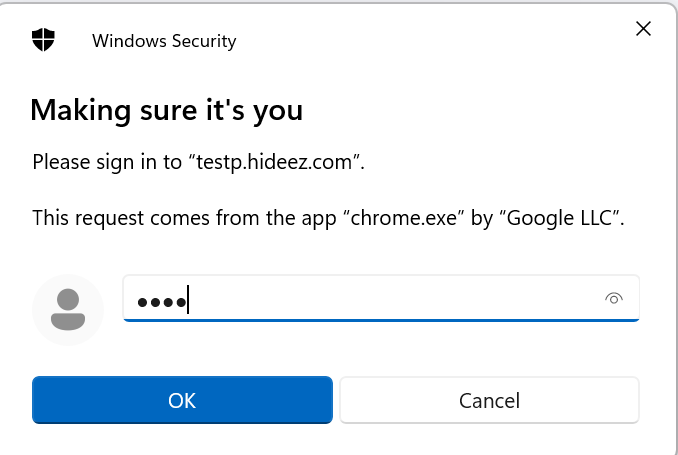Screen dimensions: 678x455
Task: Click the blue underline of password field
Action: 380,320
